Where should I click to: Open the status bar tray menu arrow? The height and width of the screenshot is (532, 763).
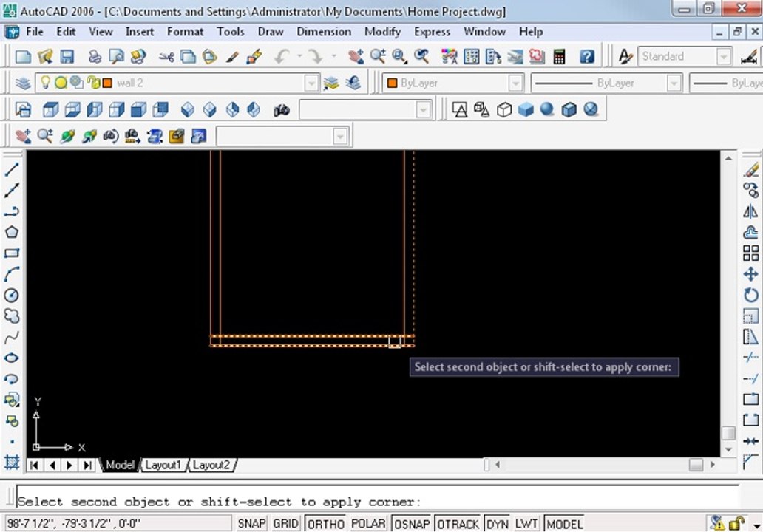[756, 525]
